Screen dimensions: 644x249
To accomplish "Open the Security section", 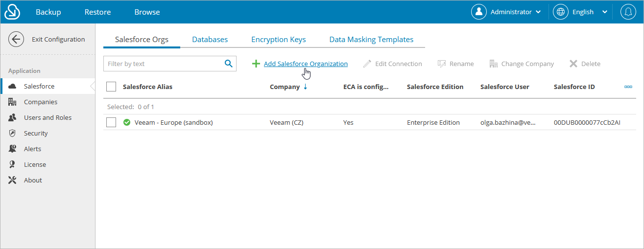I will 35,133.
